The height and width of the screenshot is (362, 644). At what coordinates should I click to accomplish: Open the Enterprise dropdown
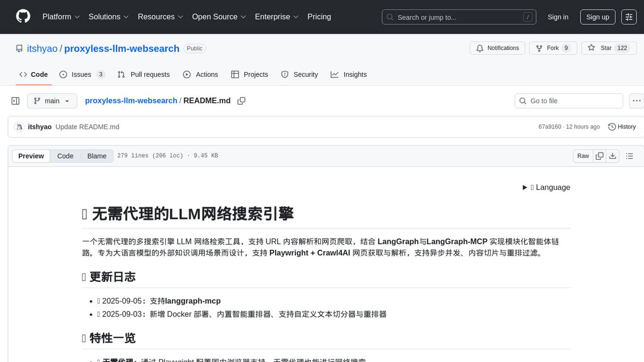(277, 17)
